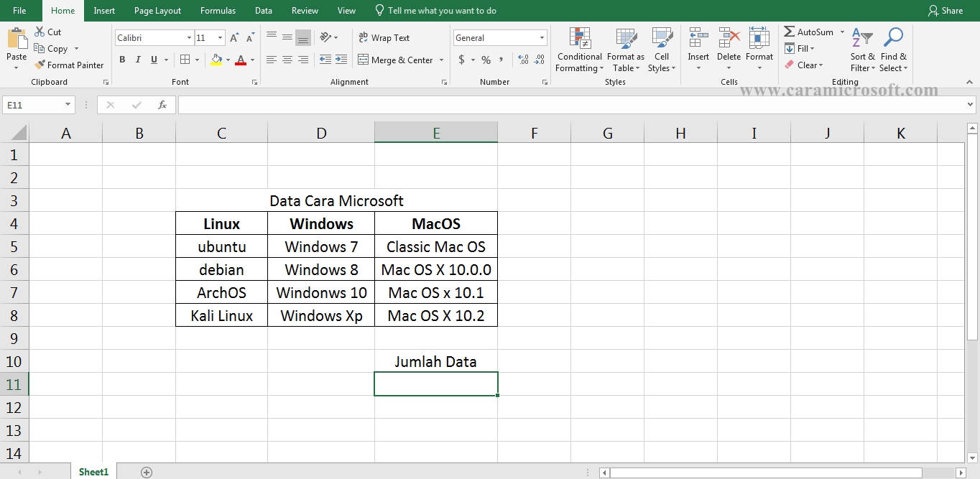Open the font name Calibri dropdown
The height and width of the screenshot is (479, 980).
tap(189, 37)
